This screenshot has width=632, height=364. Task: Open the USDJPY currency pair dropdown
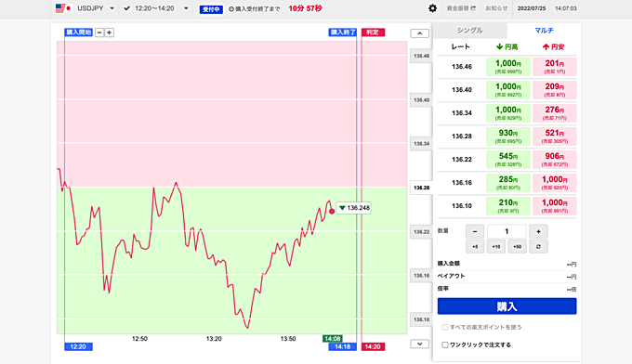(96, 8)
